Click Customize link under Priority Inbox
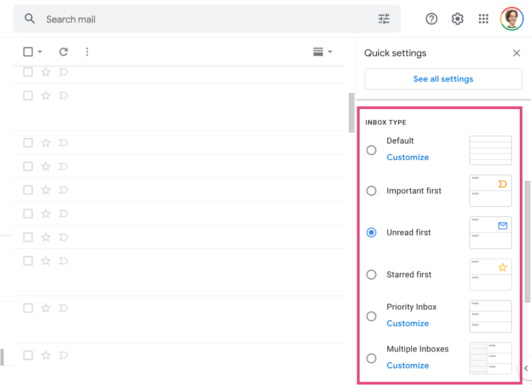 click(408, 323)
